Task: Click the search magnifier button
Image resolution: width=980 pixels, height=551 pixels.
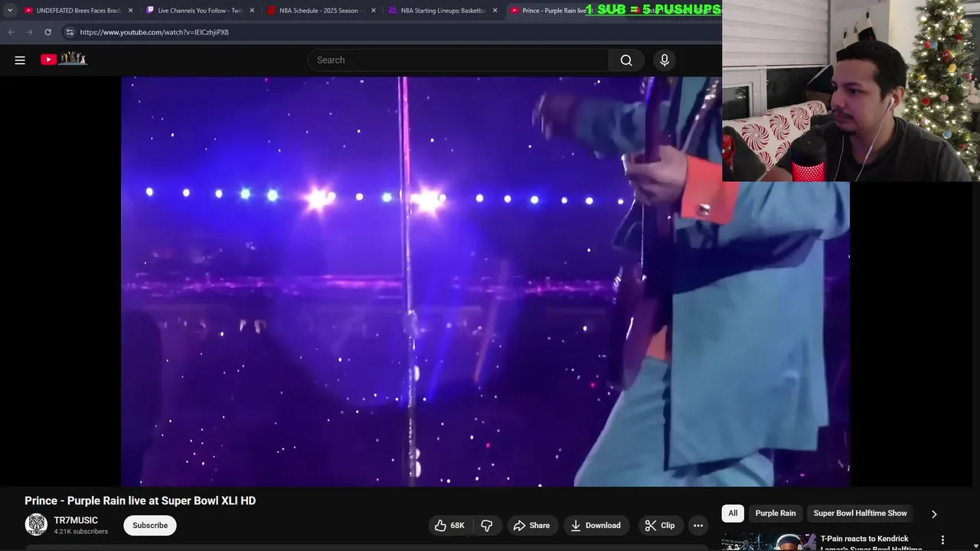Action: click(x=626, y=60)
